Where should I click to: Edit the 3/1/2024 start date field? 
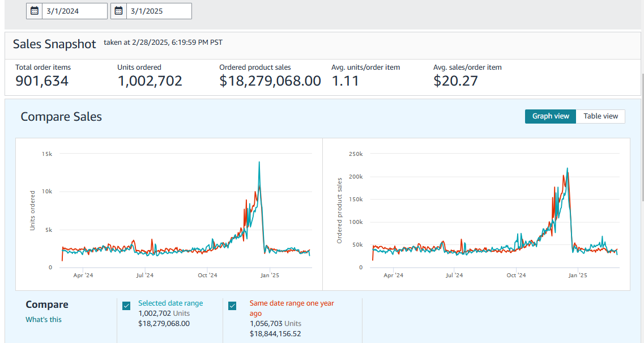75,11
